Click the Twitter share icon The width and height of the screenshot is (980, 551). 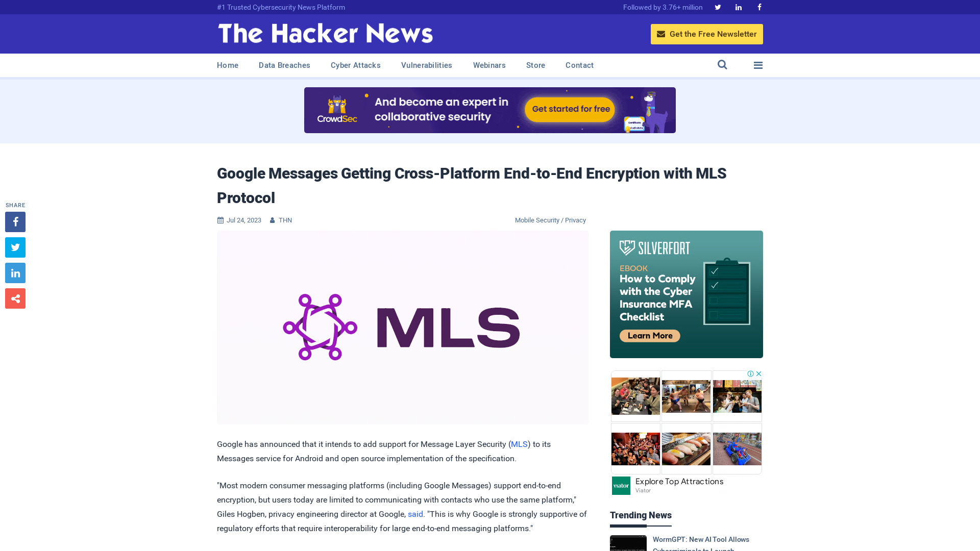15,247
